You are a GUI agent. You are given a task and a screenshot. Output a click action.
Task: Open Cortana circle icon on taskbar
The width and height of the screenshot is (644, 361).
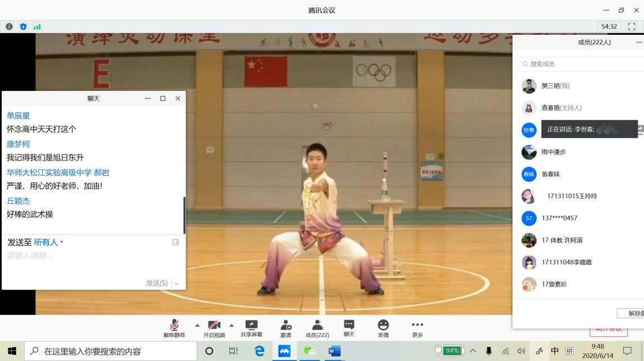209,351
